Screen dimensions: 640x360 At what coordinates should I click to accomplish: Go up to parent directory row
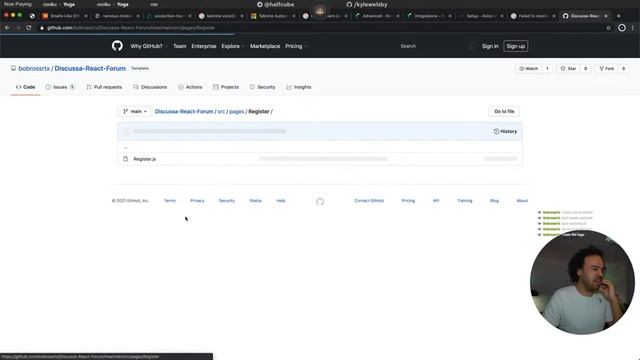click(320, 147)
